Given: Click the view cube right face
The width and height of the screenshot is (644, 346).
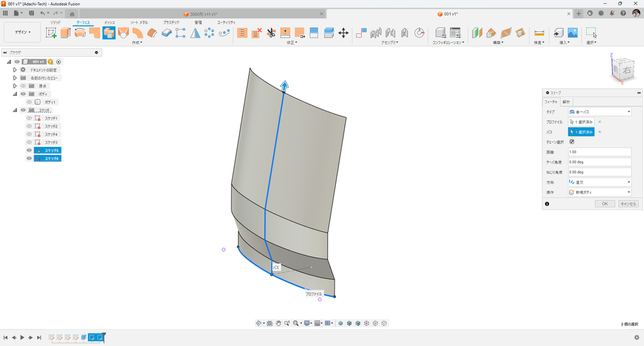Looking at the screenshot, I should 626,70.
